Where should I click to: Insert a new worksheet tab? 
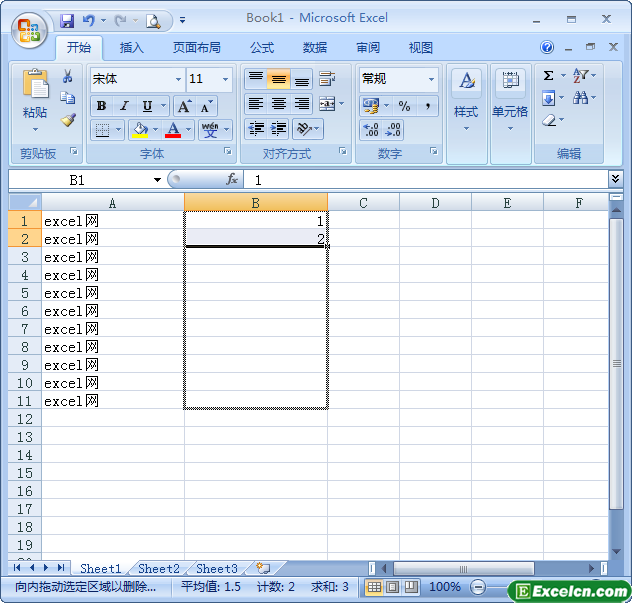pyautogui.click(x=263, y=568)
